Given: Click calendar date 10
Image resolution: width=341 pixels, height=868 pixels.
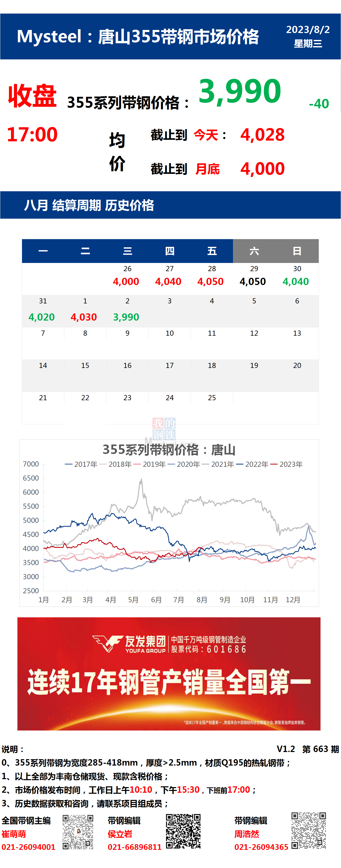Looking at the screenshot, I should [x=169, y=333].
